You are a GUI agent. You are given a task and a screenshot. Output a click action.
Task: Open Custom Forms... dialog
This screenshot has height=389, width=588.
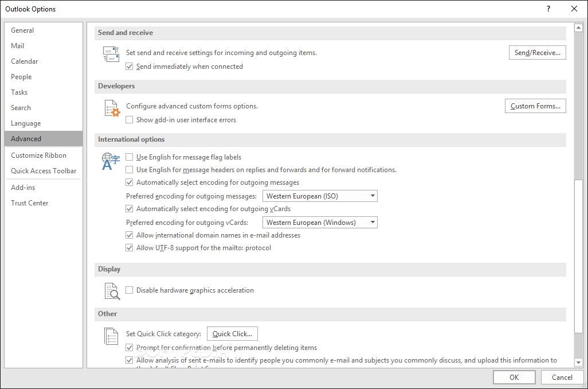(x=535, y=106)
